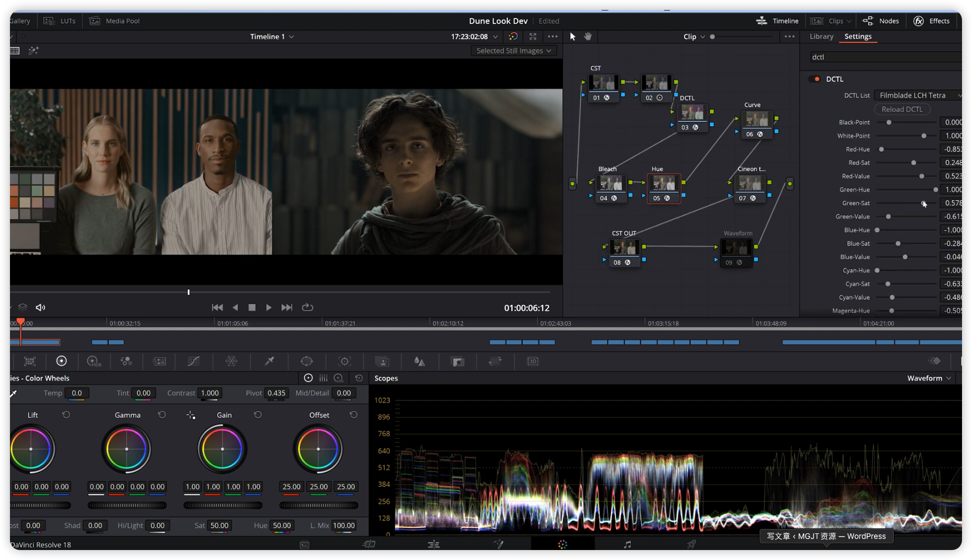The height and width of the screenshot is (560, 972).
Task: Open the Color Warper palette
Action: point(231,362)
